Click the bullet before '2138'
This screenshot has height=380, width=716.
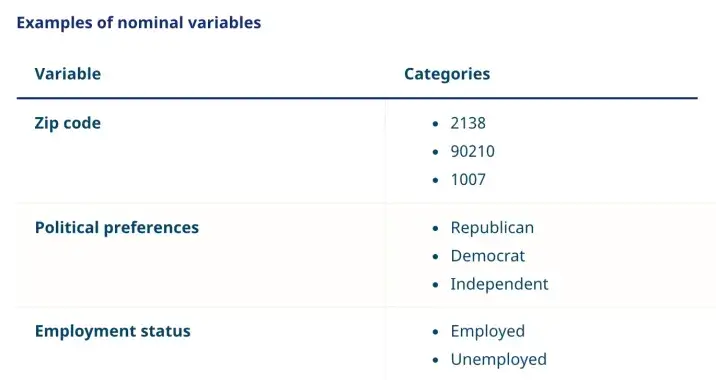(435, 124)
